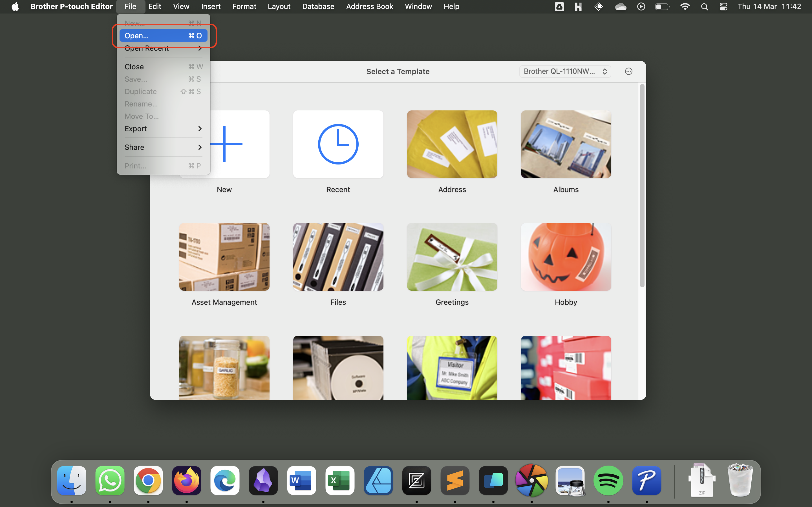Open Control Center in menu bar
The image size is (812, 507).
tap(723, 7)
